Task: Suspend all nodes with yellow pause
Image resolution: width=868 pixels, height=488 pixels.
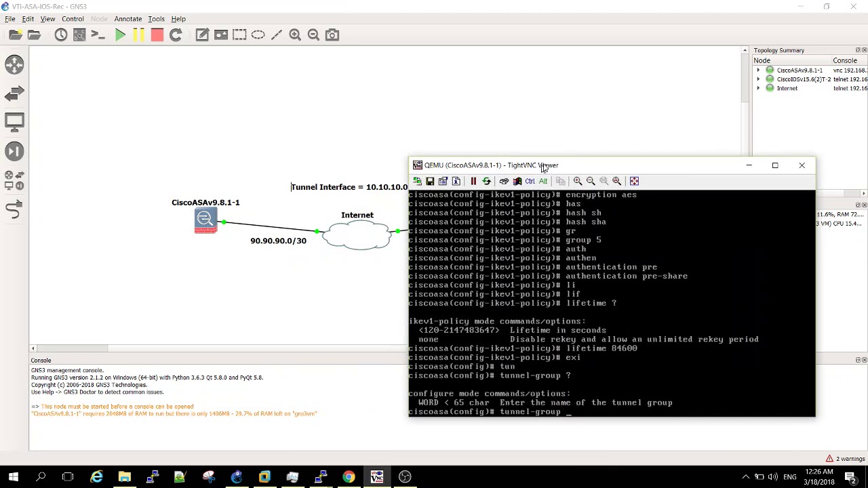Action: pos(138,35)
